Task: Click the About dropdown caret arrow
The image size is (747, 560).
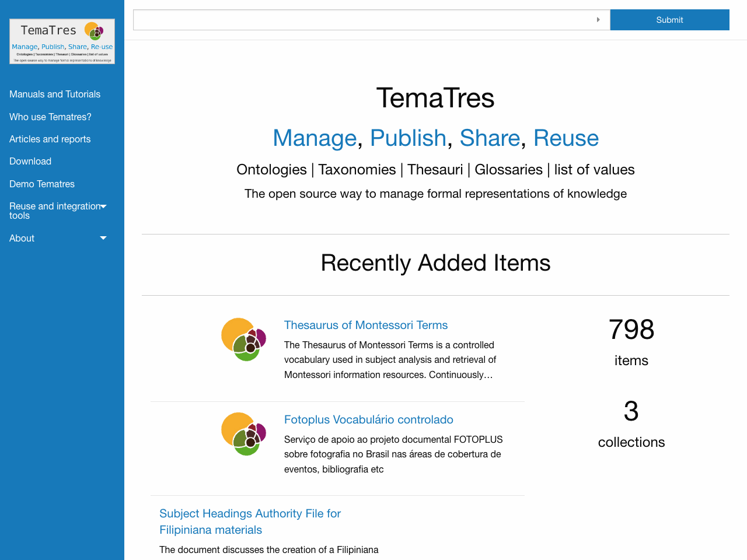Action: (x=103, y=238)
